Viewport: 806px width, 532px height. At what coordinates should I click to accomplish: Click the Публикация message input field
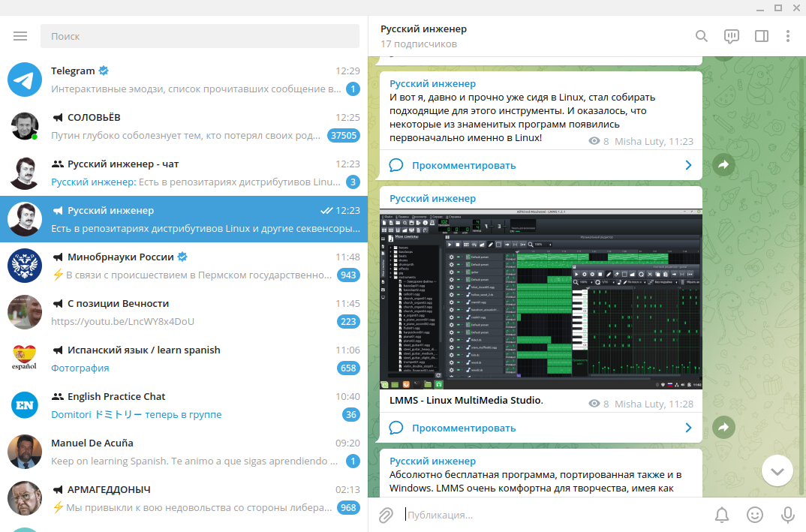click(555, 515)
